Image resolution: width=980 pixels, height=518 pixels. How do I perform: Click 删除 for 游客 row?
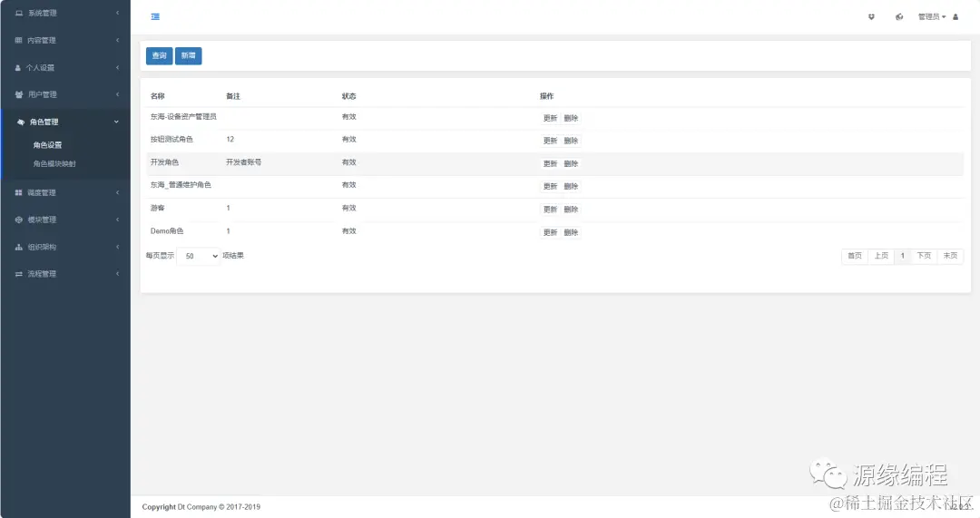(x=571, y=210)
